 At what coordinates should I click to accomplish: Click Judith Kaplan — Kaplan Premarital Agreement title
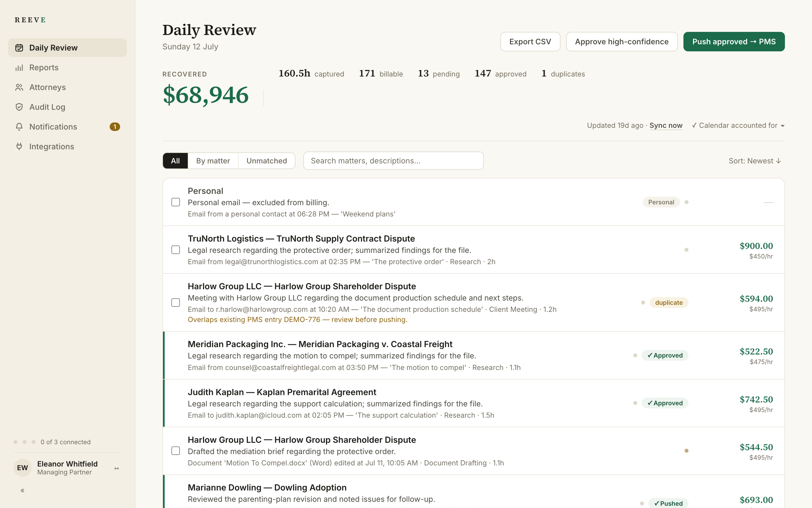(282, 392)
